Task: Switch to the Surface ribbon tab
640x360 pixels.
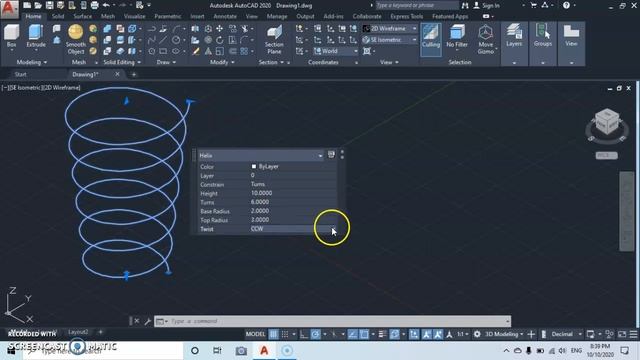Action: click(x=82, y=16)
